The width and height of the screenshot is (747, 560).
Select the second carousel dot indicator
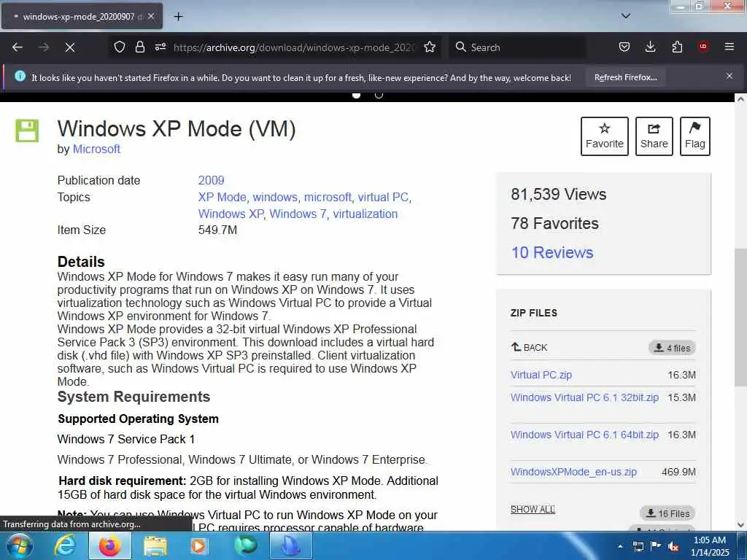click(379, 95)
